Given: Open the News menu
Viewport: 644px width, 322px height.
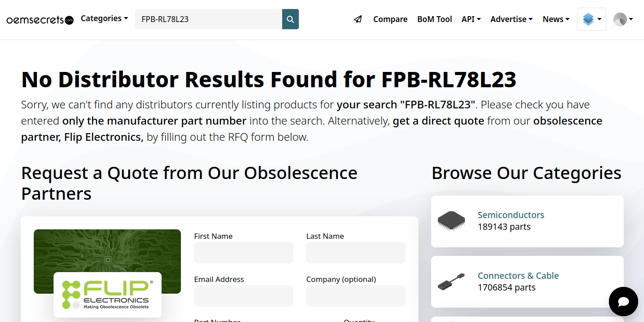Looking at the screenshot, I should (x=556, y=19).
